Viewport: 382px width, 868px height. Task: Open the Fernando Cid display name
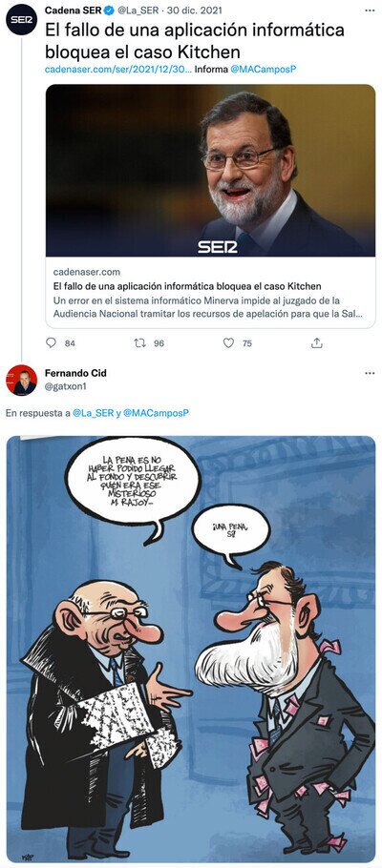point(75,373)
